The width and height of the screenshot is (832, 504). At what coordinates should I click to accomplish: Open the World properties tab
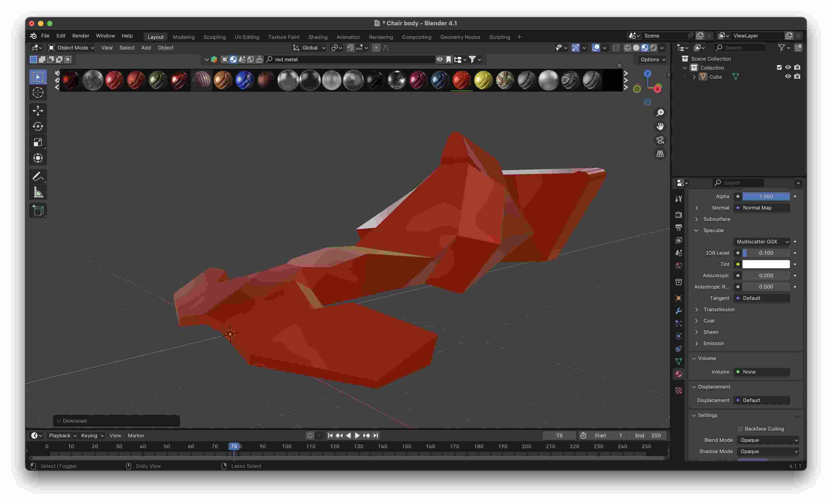pos(678,266)
